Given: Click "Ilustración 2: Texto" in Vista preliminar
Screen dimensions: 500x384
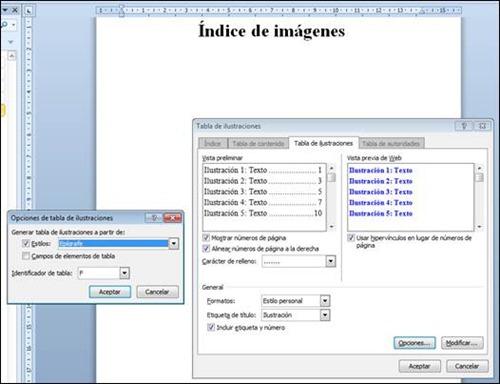Looking at the screenshot, I should tap(235, 181).
